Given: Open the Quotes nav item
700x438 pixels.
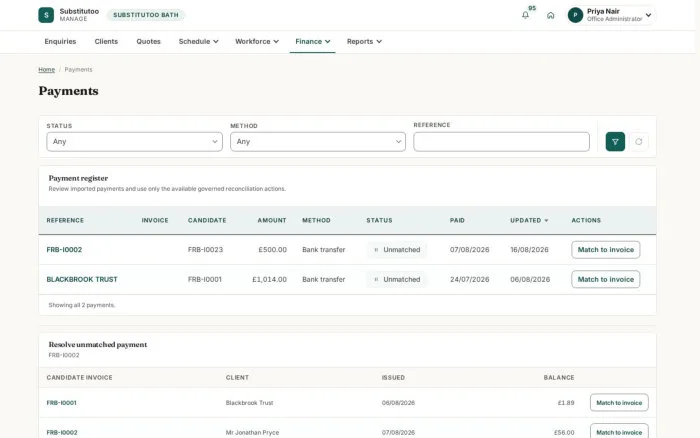Looking at the screenshot, I should pos(148,42).
